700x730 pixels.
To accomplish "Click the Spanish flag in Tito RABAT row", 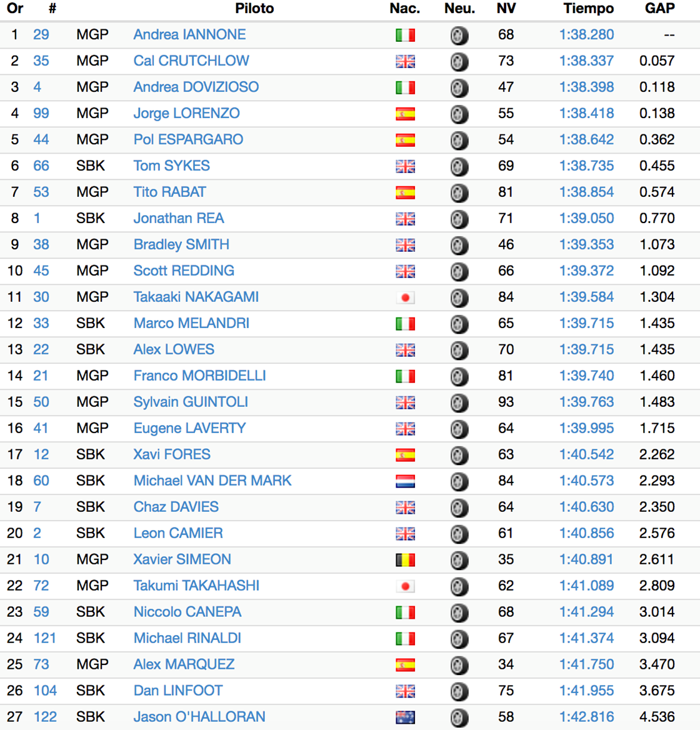I will click(405, 192).
